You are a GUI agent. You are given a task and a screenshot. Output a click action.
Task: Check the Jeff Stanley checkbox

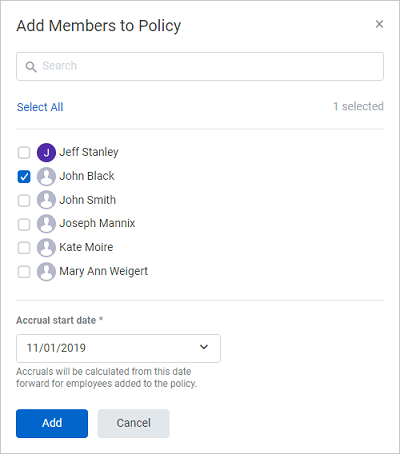(24, 153)
